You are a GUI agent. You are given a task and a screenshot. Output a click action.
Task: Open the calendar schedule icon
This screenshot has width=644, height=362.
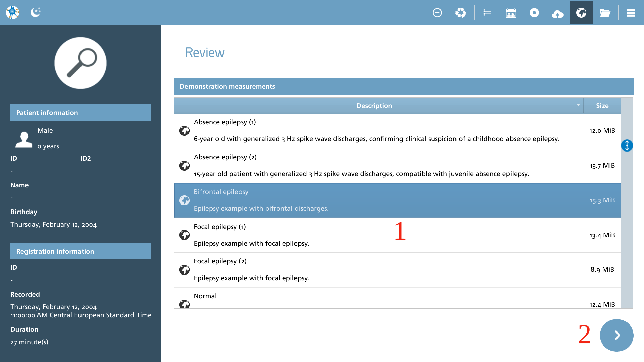511,13
